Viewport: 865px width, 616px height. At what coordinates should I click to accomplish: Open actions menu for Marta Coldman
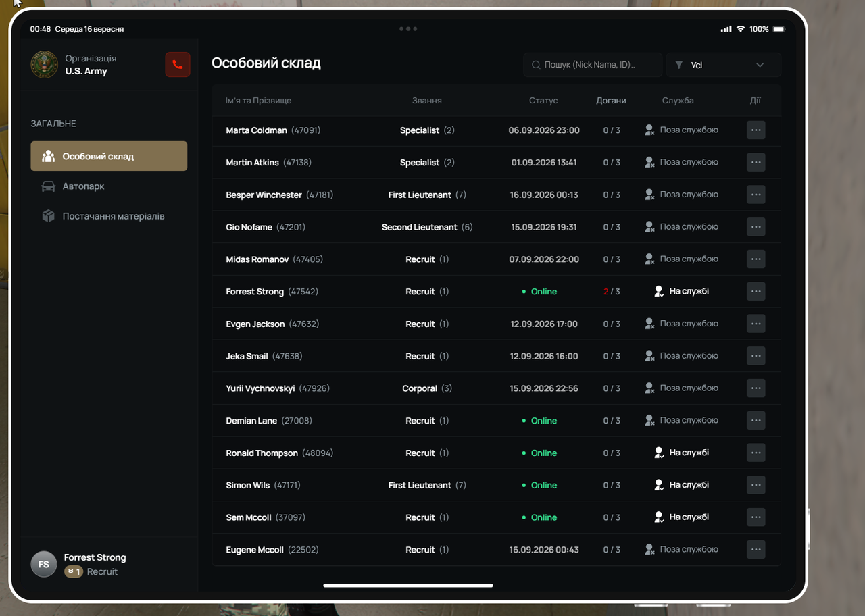pyautogui.click(x=756, y=130)
